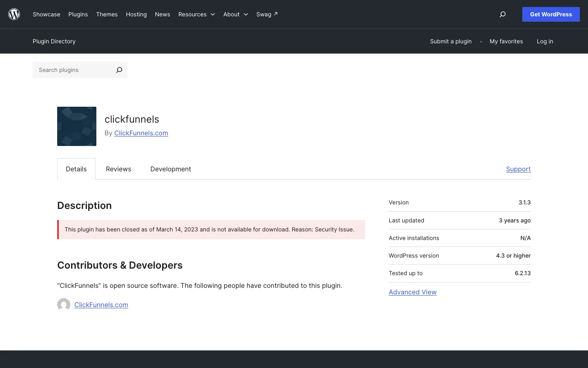588x368 pixels.
Task: Click the '4.3 or higher' WordPress version value
Action: pyautogui.click(x=513, y=256)
